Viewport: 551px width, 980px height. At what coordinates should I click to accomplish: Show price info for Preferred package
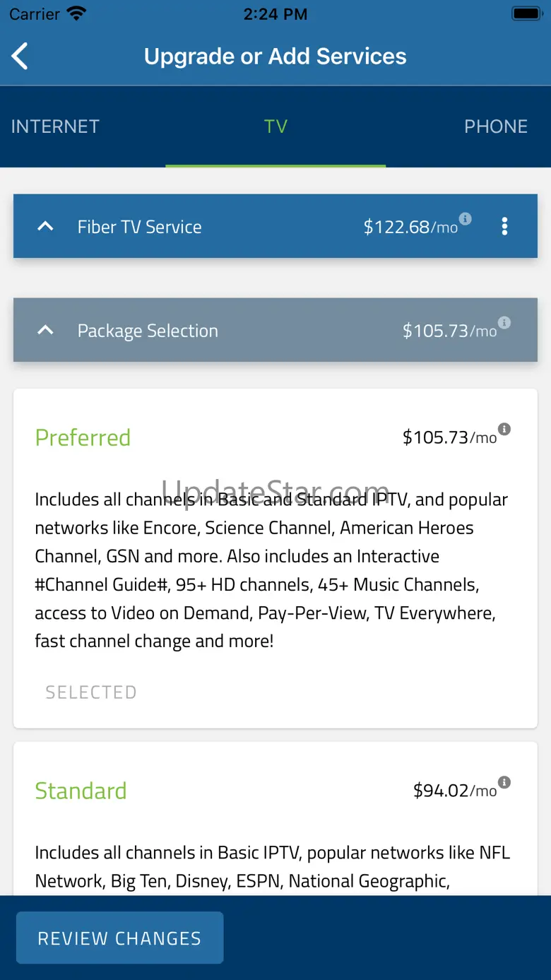[504, 429]
